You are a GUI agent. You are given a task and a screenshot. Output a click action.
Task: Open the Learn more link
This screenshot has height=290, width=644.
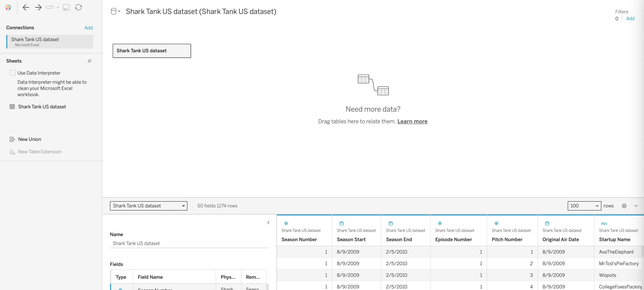[x=412, y=122]
